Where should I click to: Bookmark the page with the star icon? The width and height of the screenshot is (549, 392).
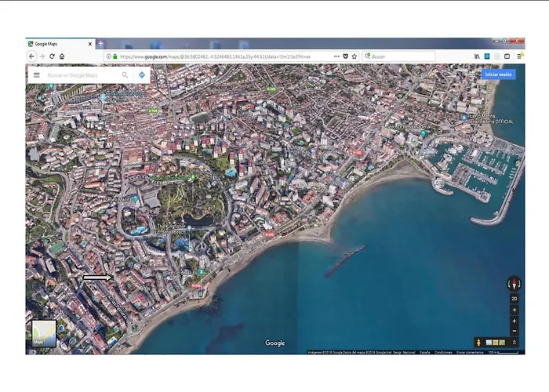click(354, 56)
